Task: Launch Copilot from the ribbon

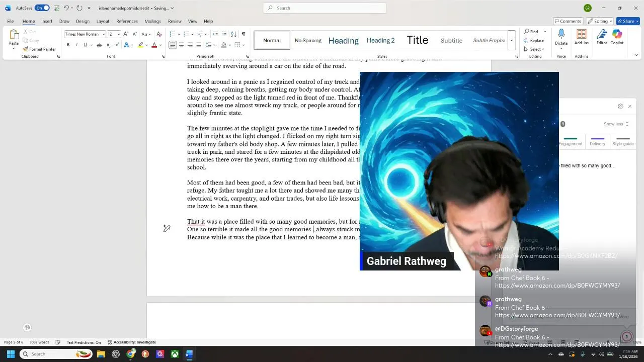Action: (x=617, y=36)
